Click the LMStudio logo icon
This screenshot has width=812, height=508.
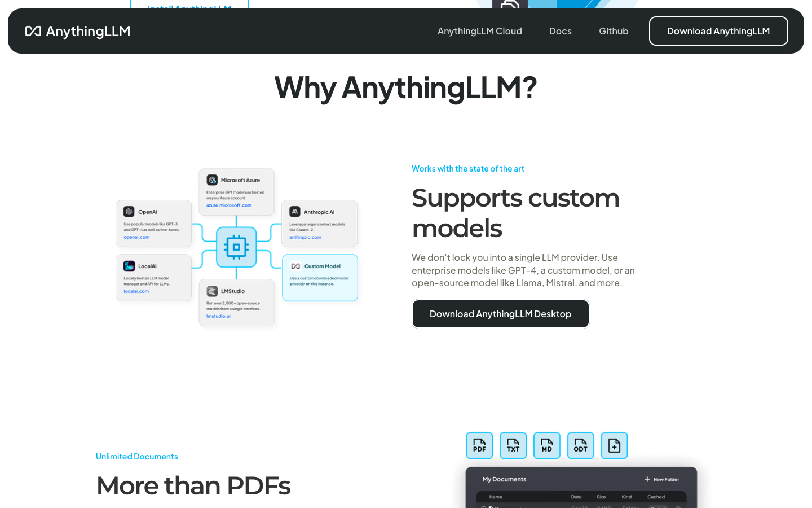212,291
